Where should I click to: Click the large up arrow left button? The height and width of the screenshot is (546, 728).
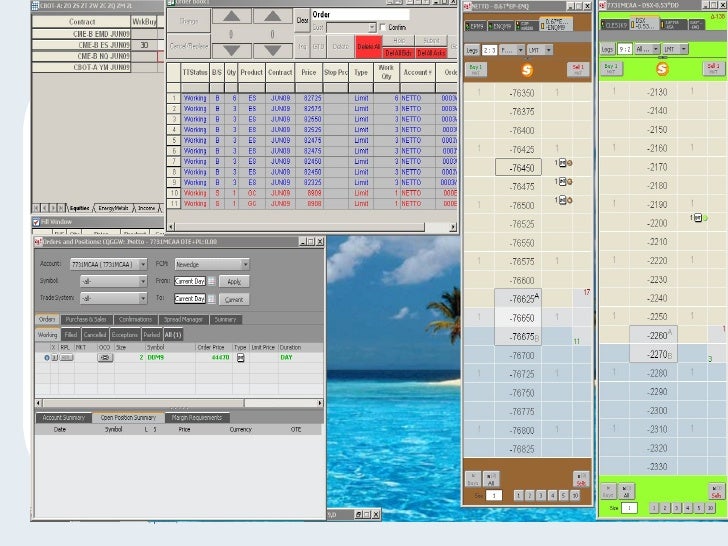229,16
